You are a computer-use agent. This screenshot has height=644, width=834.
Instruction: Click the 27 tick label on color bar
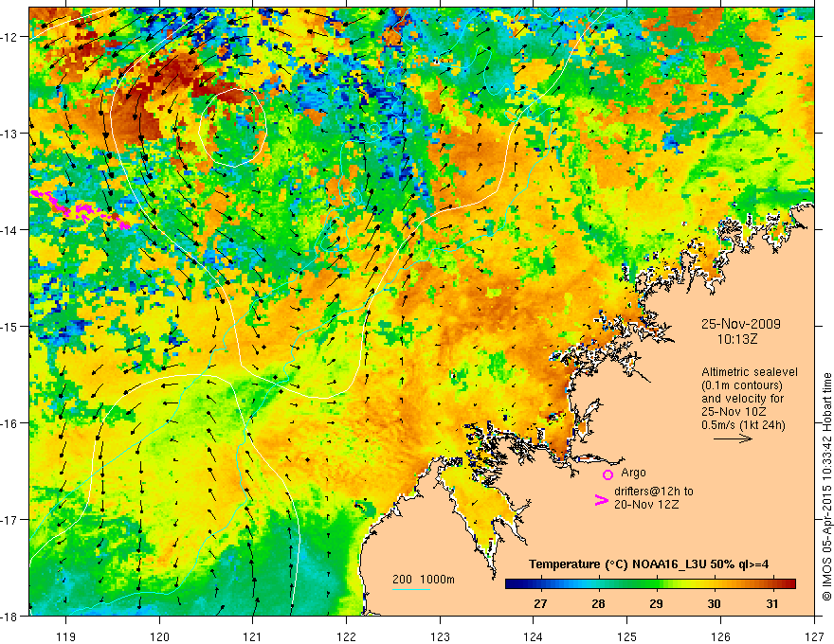[x=540, y=603]
